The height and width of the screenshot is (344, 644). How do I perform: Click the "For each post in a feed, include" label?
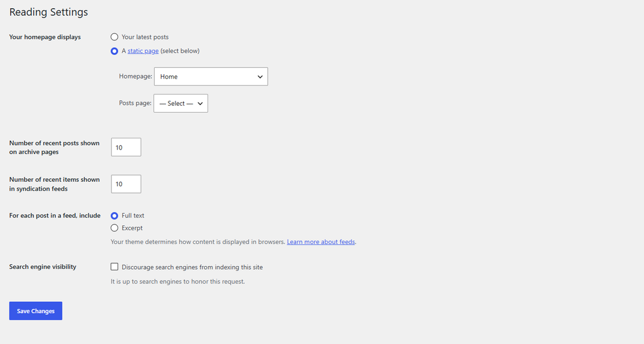click(x=55, y=216)
